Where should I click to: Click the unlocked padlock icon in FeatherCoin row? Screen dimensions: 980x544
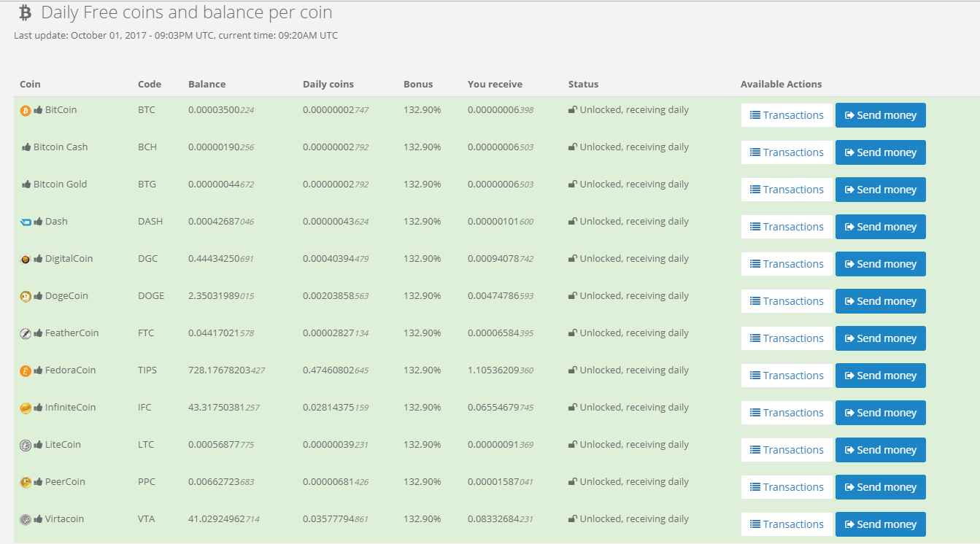(x=573, y=333)
